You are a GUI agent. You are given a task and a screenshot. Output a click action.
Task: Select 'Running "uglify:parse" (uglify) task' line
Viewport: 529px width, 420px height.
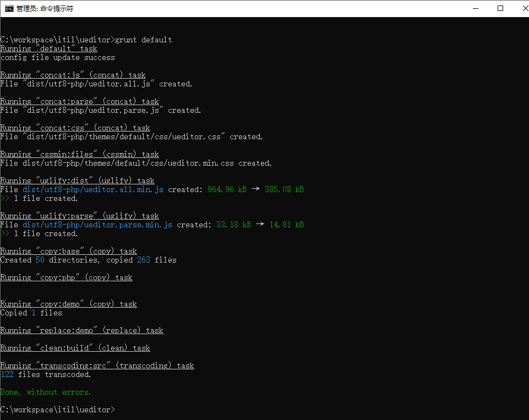[x=80, y=216]
